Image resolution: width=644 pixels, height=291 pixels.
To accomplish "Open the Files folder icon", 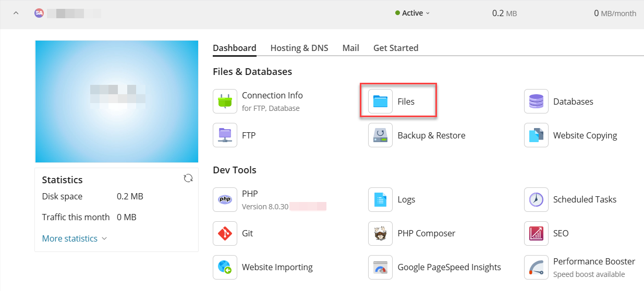I will [380, 102].
